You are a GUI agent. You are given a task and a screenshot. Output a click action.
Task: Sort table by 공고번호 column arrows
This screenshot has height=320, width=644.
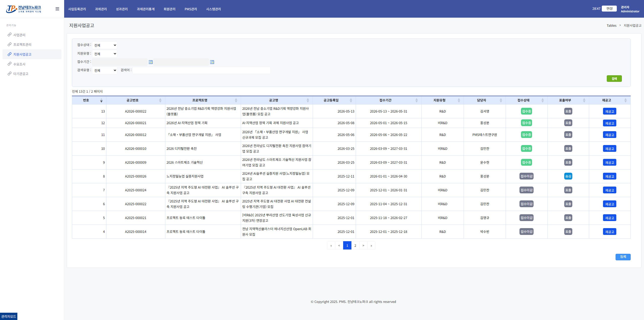pos(160,100)
